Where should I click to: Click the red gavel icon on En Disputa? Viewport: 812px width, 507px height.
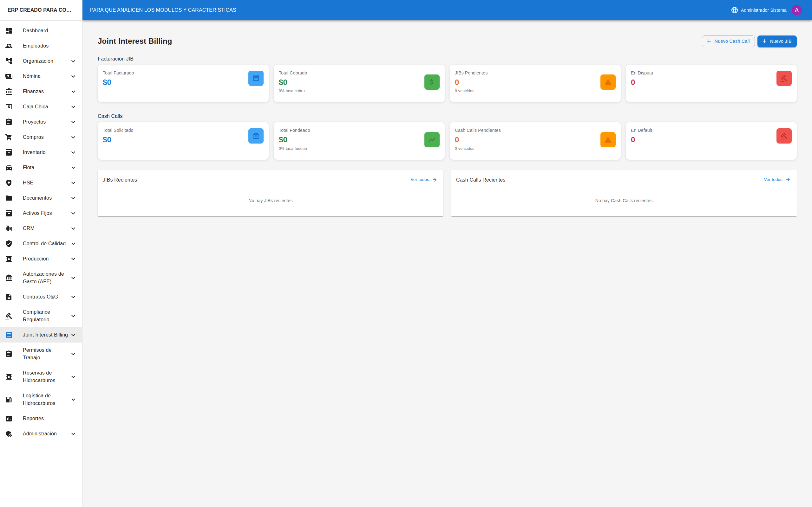(783, 78)
